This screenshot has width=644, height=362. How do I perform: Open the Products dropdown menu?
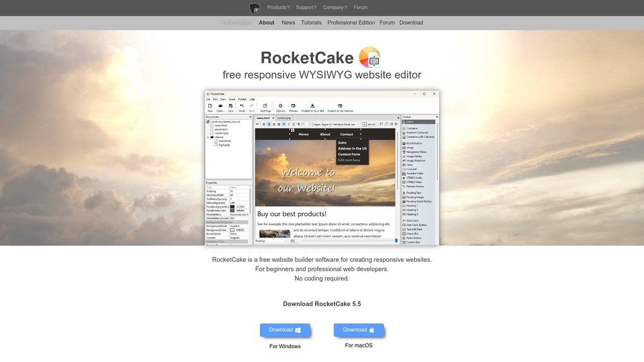(278, 8)
